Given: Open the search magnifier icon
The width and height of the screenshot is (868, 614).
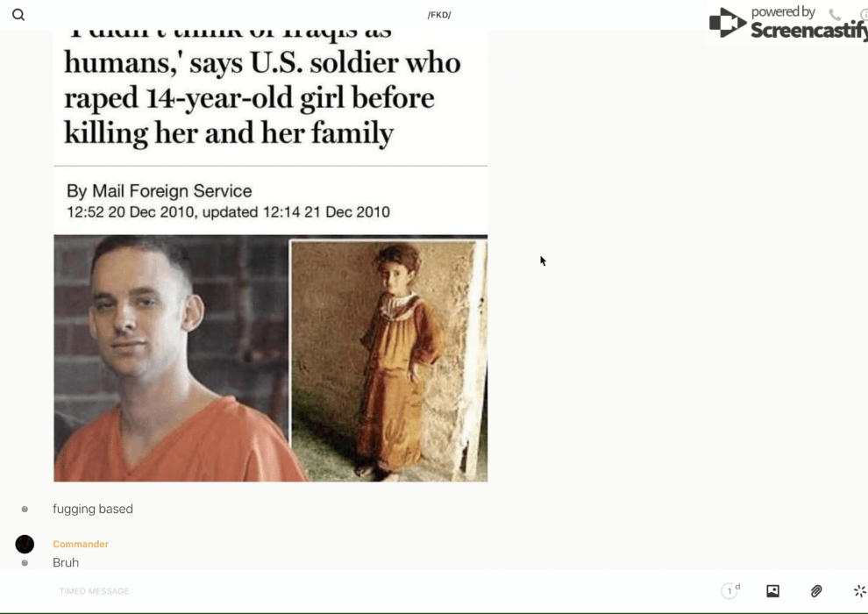Looking at the screenshot, I should point(18,15).
